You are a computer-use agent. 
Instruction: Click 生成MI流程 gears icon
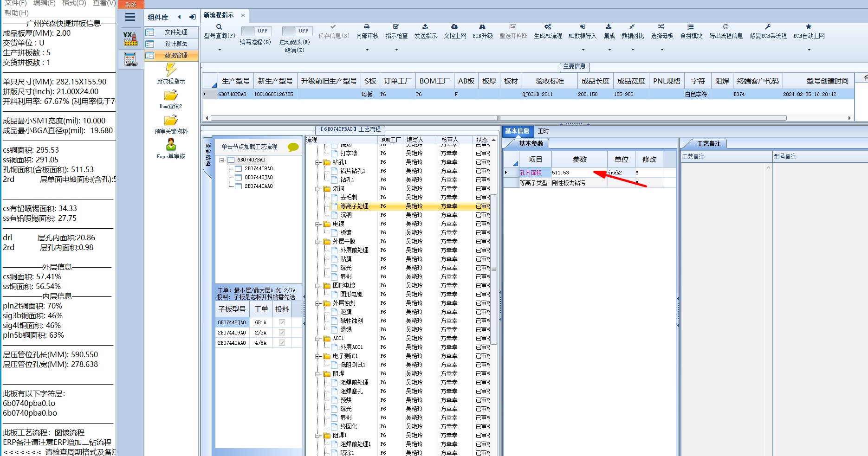click(x=548, y=27)
